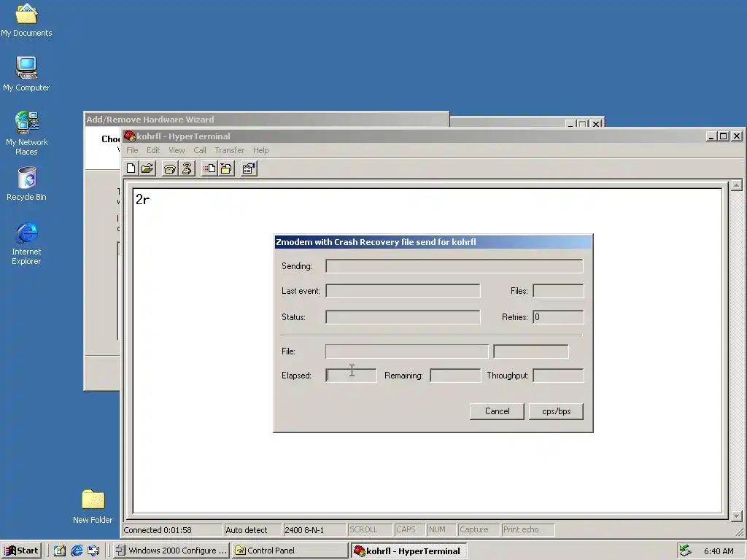
Task: Click the Sending field in Zmodem dialog
Action: coord(454,266)
